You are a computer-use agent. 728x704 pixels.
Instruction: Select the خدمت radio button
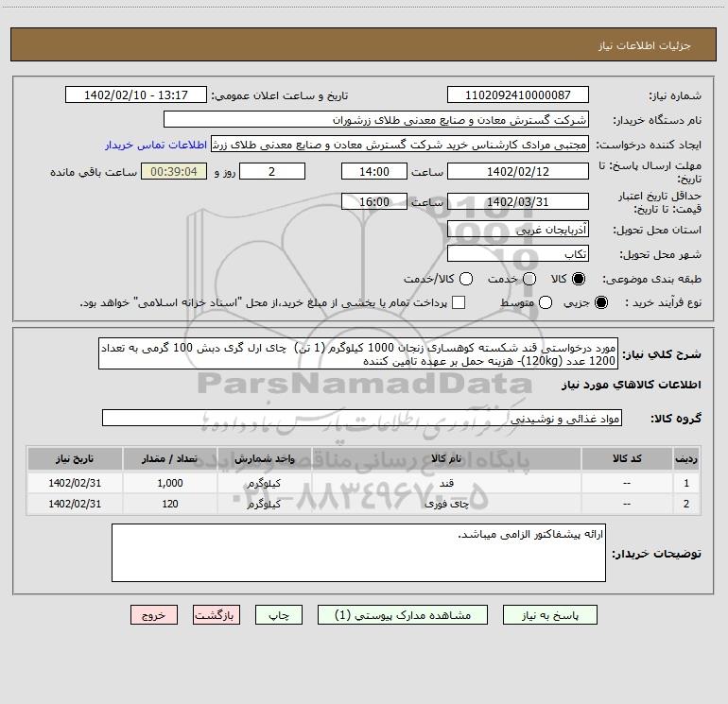(529, 279)
